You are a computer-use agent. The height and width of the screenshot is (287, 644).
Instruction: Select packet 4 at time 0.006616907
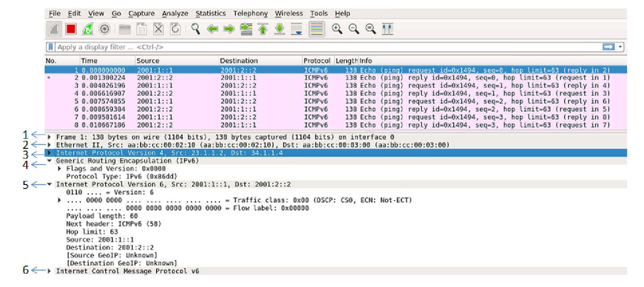pyautogui.click(x=336, y=94)
